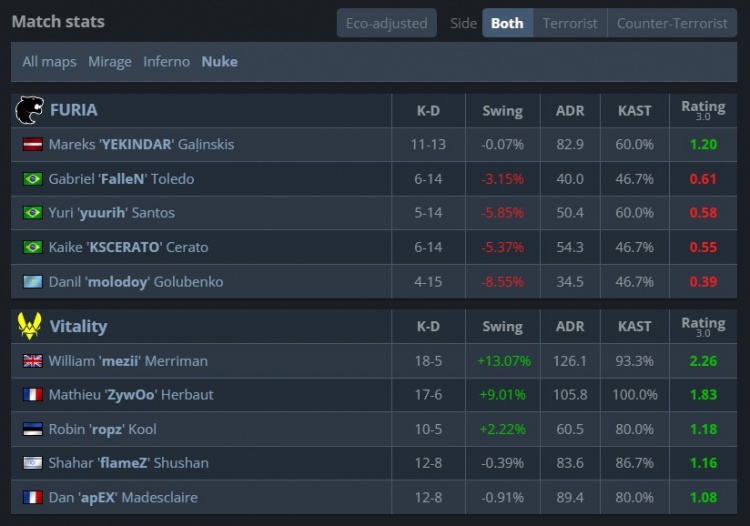Click the Brazilian flag beside FalleN
This screenshot has width=750, height=526.
[x=32, y=179]
